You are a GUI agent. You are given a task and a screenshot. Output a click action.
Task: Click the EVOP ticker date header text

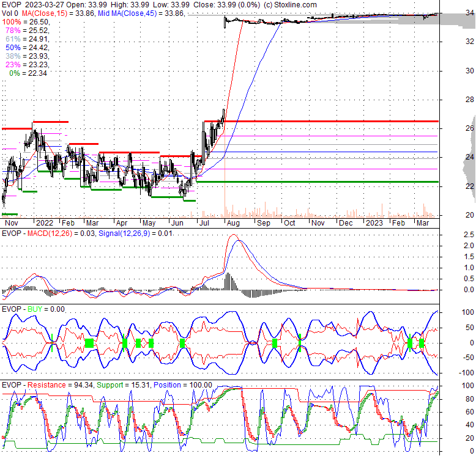(x=32, y=5)
